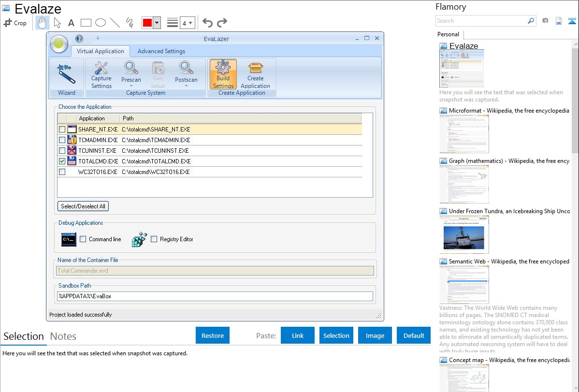
Task: Open the Under Frozen Tundra ship thumbnail
Action: 464,234
